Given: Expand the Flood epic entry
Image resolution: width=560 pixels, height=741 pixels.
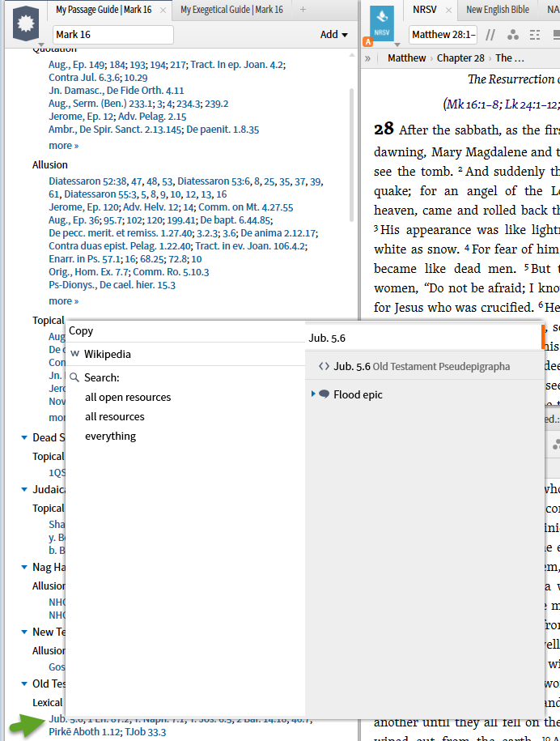Looking at the screenshot, I should coord(313,394).
